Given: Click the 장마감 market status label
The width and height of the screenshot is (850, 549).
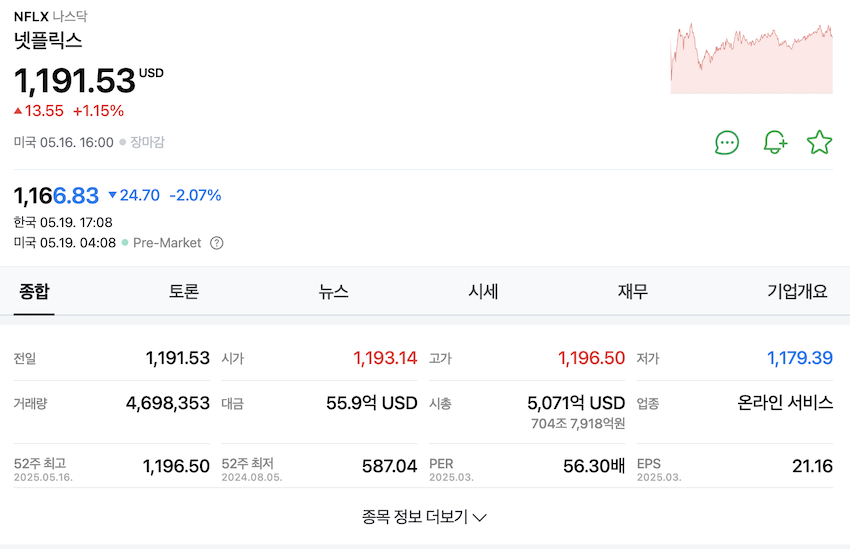Looking at the screenshot, I should pyautogui.click(x=147, y=142).
